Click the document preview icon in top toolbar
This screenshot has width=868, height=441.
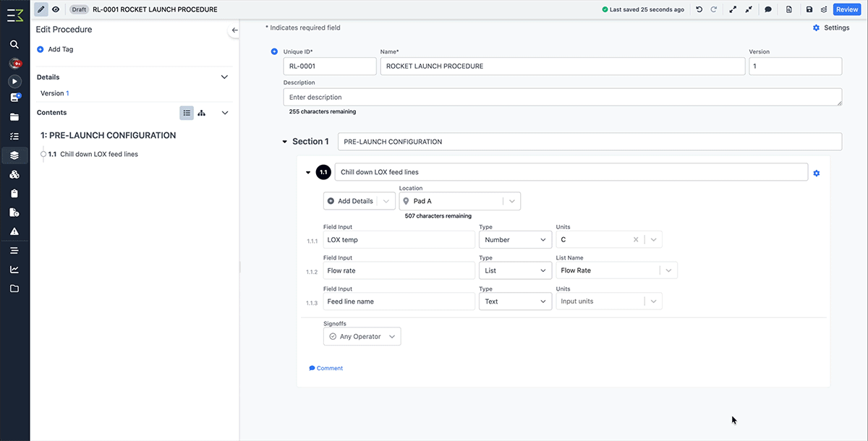[789, 9]
